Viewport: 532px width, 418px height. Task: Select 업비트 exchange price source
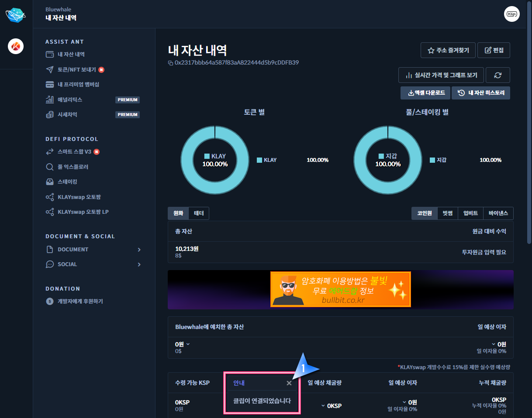click(x=470, y=213)
